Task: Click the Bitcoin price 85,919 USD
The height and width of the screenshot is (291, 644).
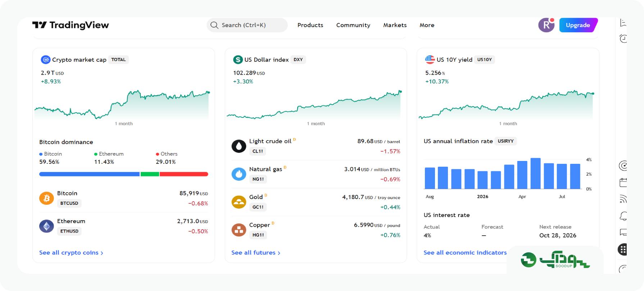Action: click(x=194, y=193)
